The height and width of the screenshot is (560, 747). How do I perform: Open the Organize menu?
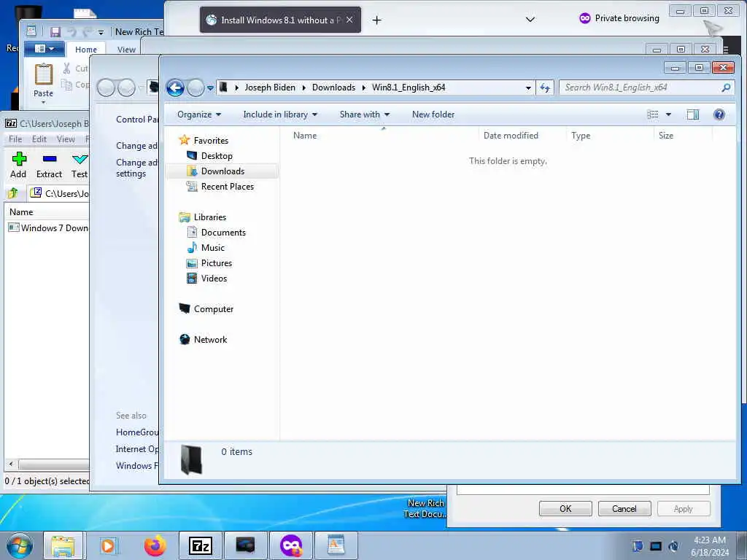(x=199, y=114)
